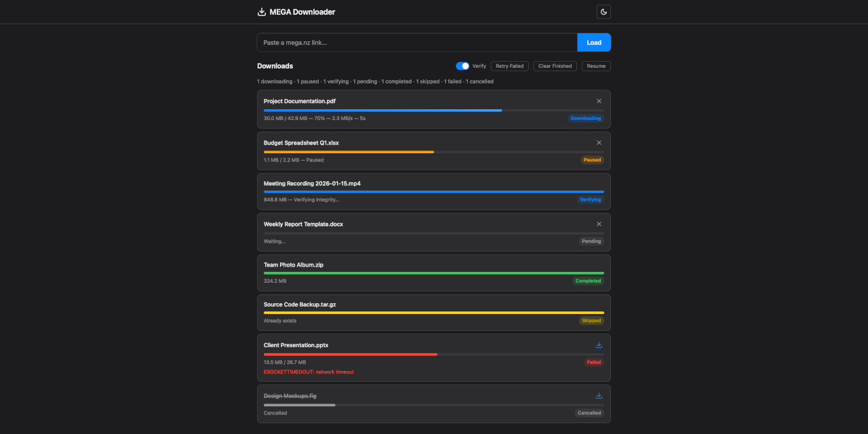Retry download icon for Client Presentation.pptx
Viewport: 868px width, 434px height.
pyautogui.click(x=599, y=345)
